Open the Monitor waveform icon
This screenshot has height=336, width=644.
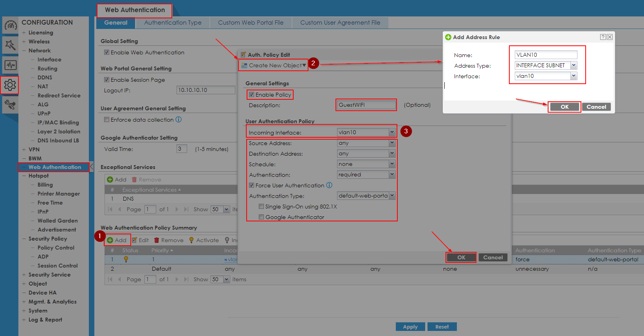(x=10, y=65)
